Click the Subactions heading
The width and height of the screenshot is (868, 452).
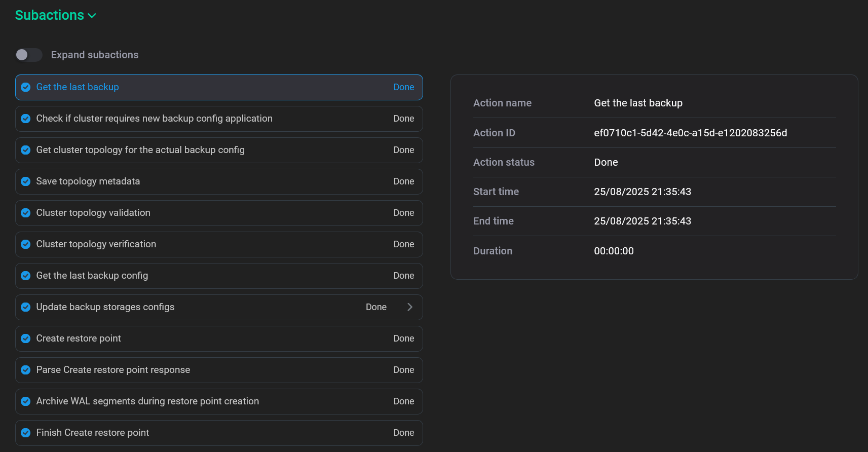(50, 15)
